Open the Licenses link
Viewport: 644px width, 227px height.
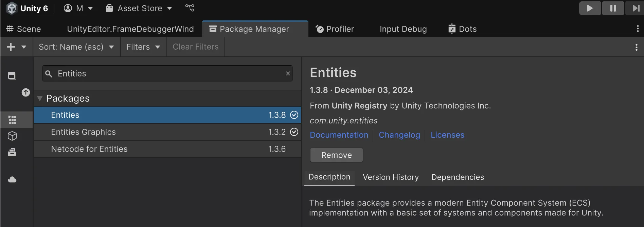pos(447,135)
